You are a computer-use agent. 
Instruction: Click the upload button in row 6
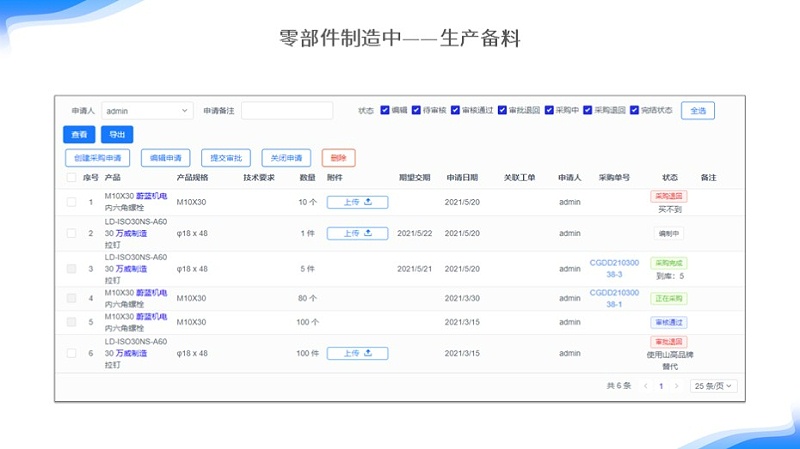pos(357,353)
